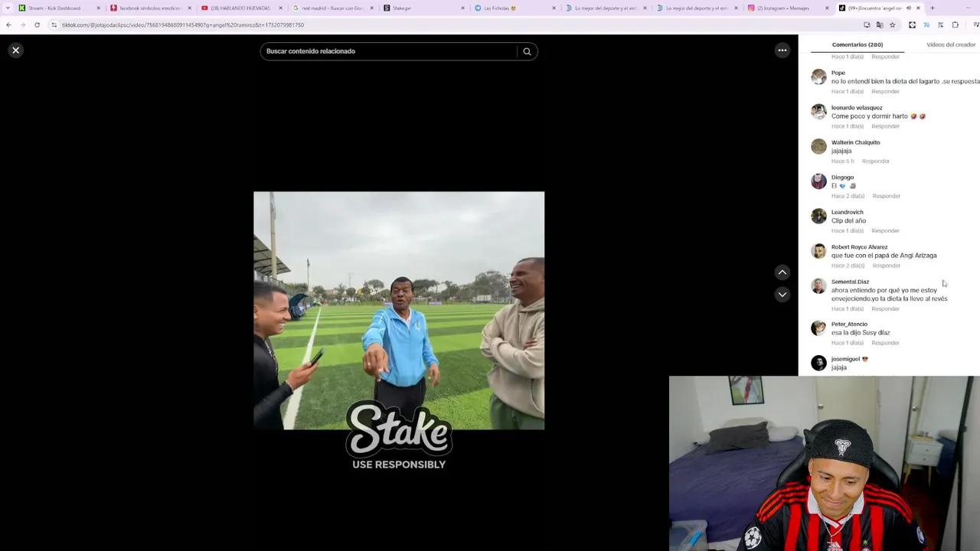Open leonardo velasquez's avatar
Viewport: 980px width, 551px height.
[x=818, y=112]
